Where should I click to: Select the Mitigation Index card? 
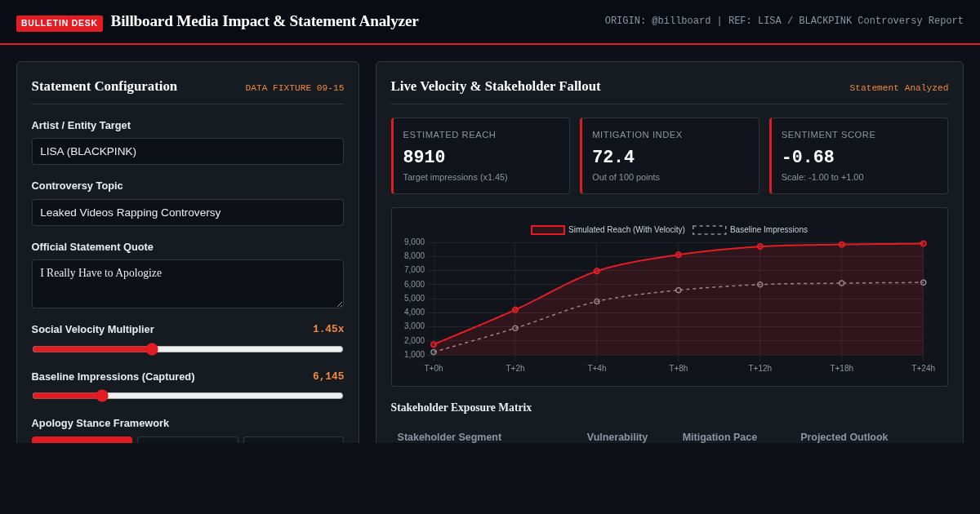coord(670,156)
